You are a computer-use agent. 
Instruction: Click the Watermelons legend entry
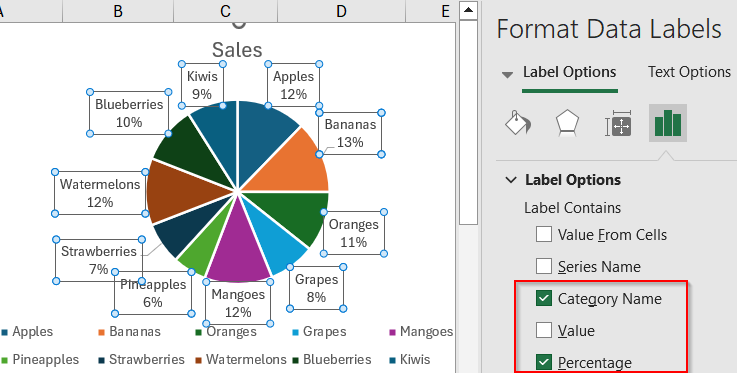241,360
